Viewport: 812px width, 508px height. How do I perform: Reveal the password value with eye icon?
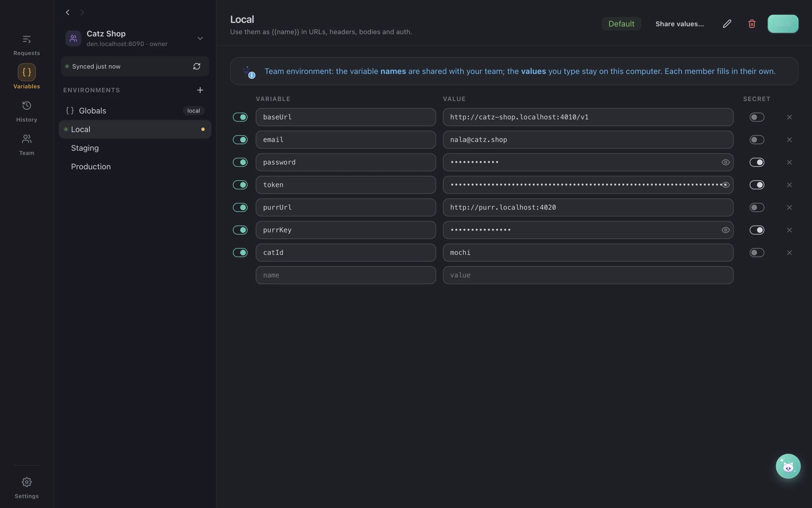tap(725, 162)
